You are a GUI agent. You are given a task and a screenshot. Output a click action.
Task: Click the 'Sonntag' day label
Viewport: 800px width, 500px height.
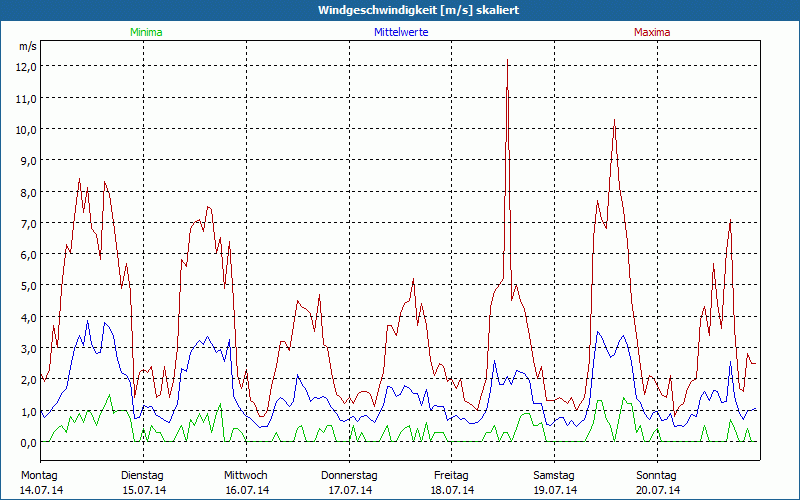tap(656, 476)
